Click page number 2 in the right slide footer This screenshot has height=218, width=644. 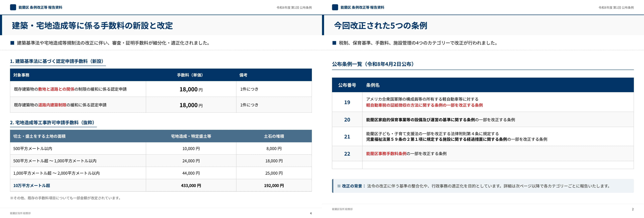tap(633, 209)
